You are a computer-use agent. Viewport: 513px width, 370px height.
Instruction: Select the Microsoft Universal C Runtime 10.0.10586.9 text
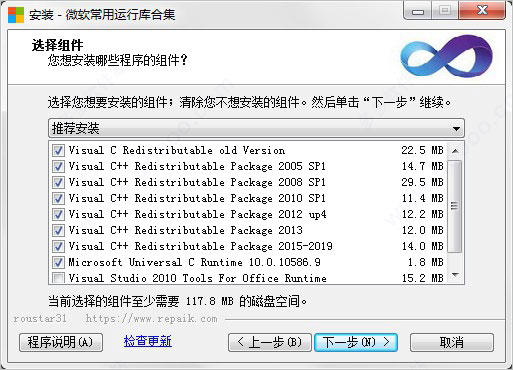195,262
